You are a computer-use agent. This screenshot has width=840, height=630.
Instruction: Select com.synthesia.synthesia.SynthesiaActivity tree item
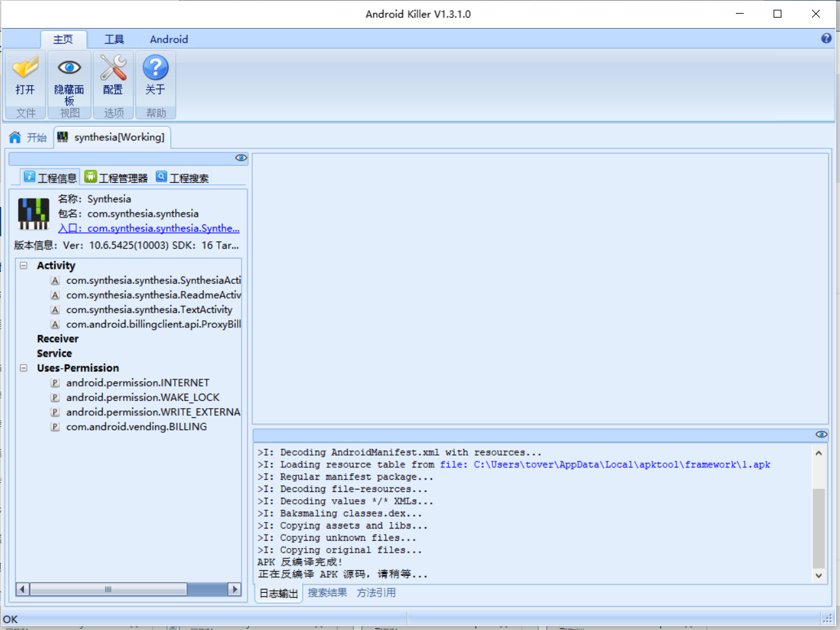(x=154, y=281)
